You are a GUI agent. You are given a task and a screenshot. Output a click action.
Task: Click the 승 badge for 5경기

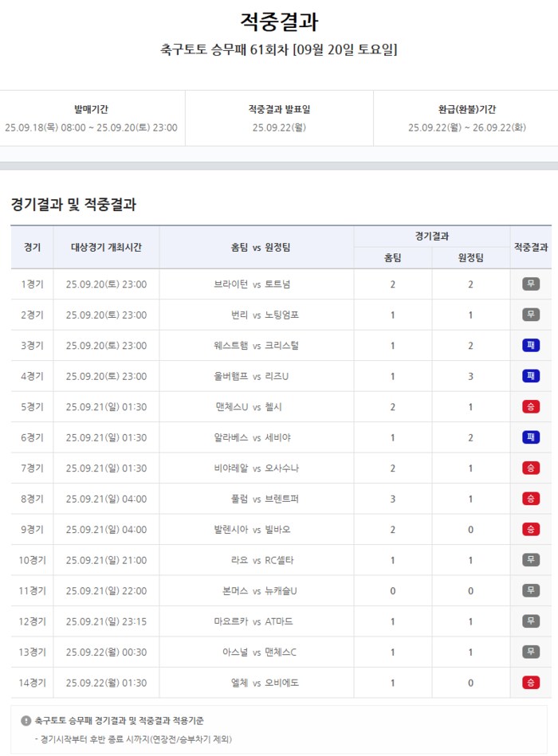[531, 407]
